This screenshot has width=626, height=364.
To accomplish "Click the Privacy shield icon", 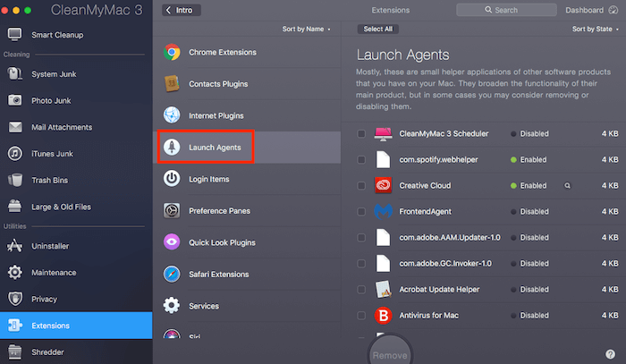I will (x=15, y=299).
